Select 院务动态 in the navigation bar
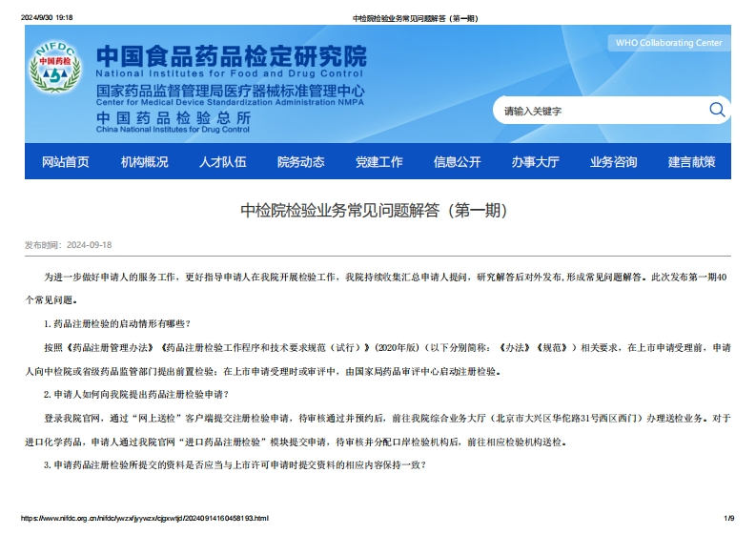Screen dimensions: 756x535 click(x=301, y=161)
